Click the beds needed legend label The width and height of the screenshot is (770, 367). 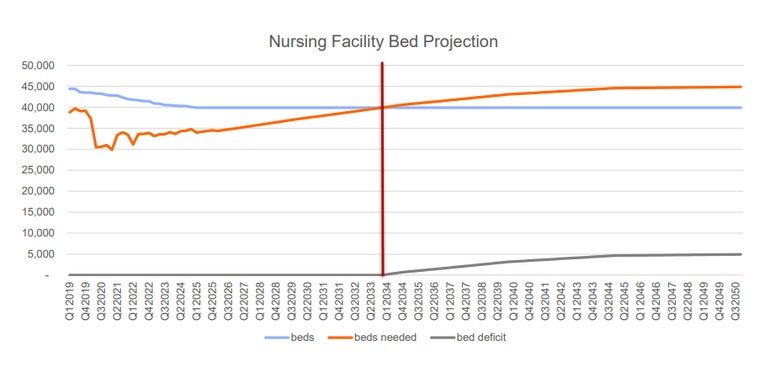[385, 338]
